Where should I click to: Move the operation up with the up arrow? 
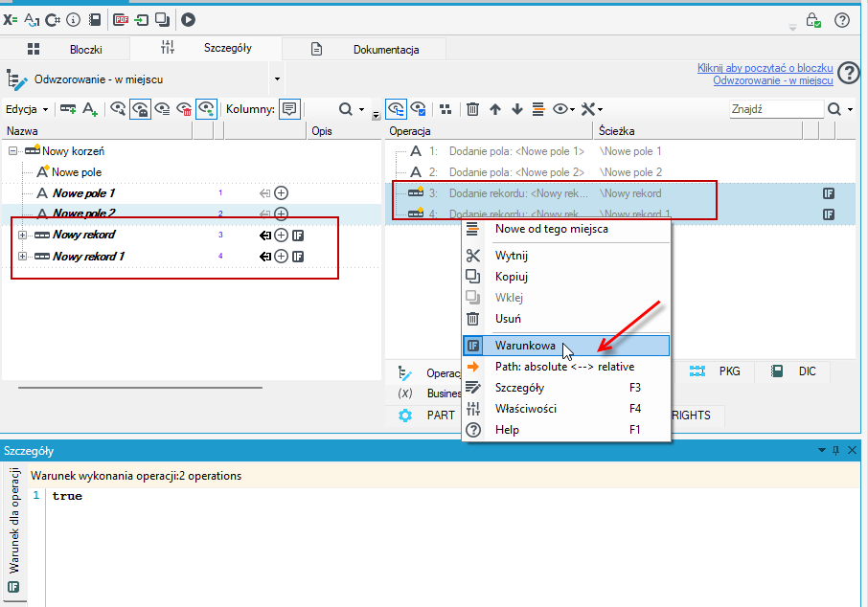point(495,109)
